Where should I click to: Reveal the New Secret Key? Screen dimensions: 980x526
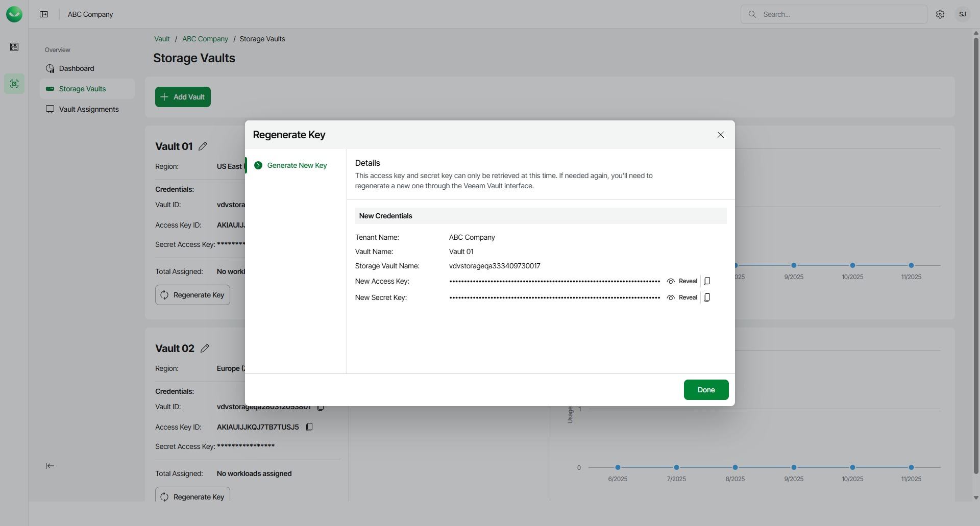682,297
